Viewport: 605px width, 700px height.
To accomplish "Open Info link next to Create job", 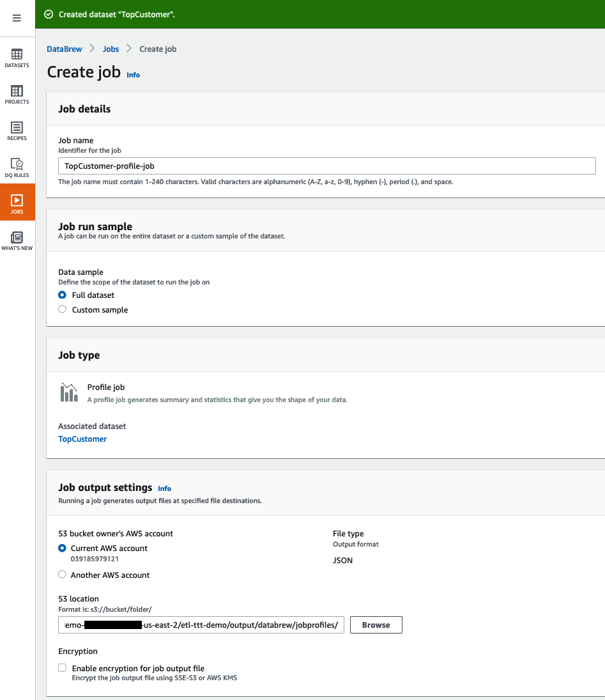I will click(x=133, y=75).
